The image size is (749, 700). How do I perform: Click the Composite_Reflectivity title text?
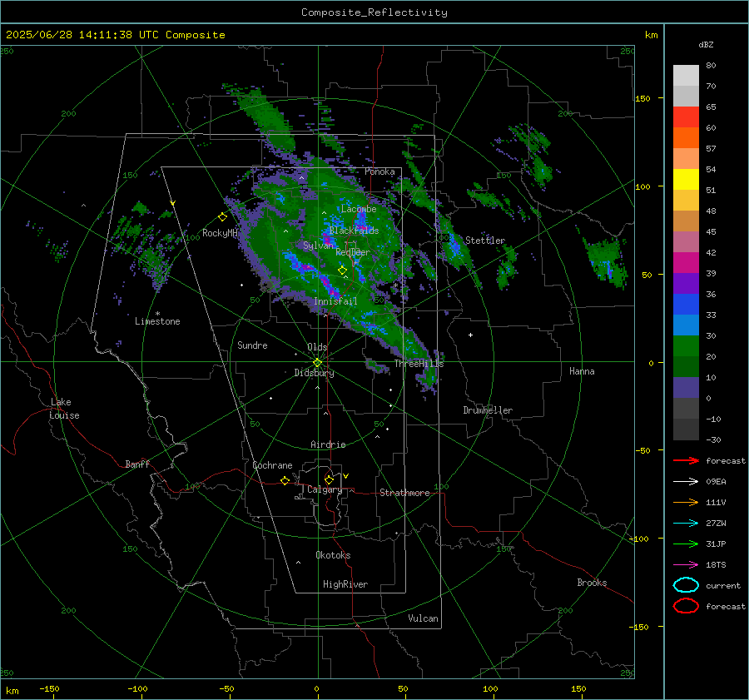pos(374,12)
